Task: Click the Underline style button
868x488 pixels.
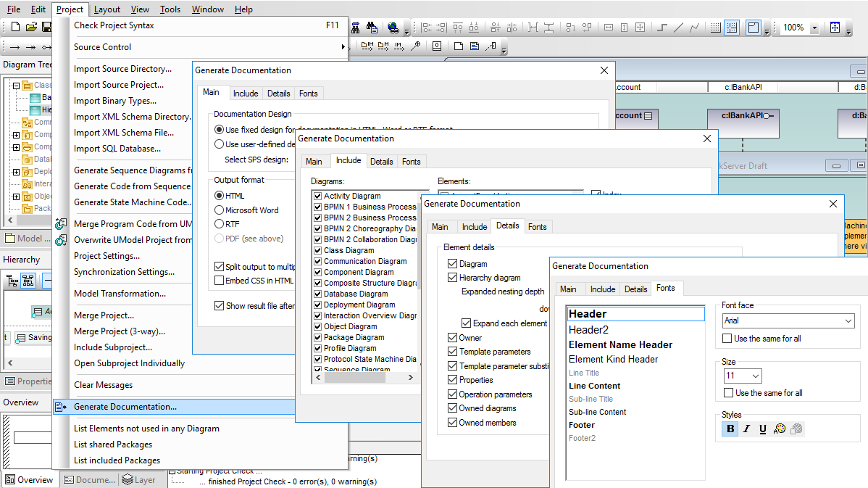Action: tap(763, 429)
